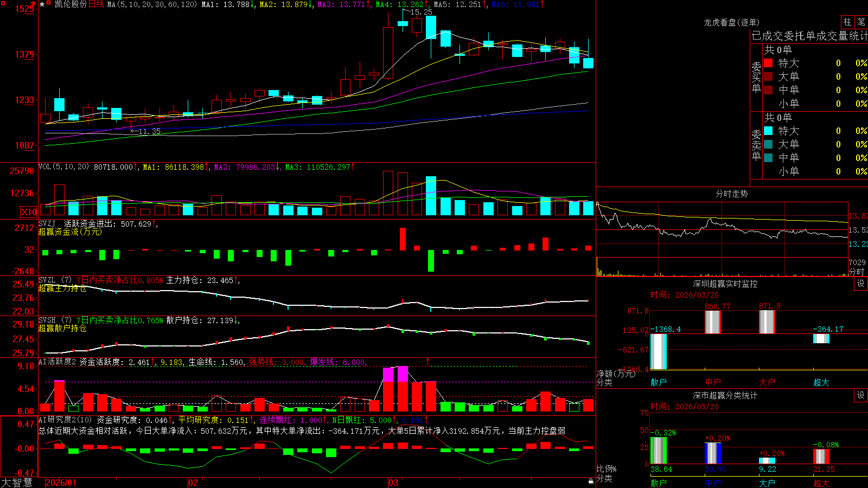
Task: Click the 分时走势 panel title
Action: [x=731, y=194]
